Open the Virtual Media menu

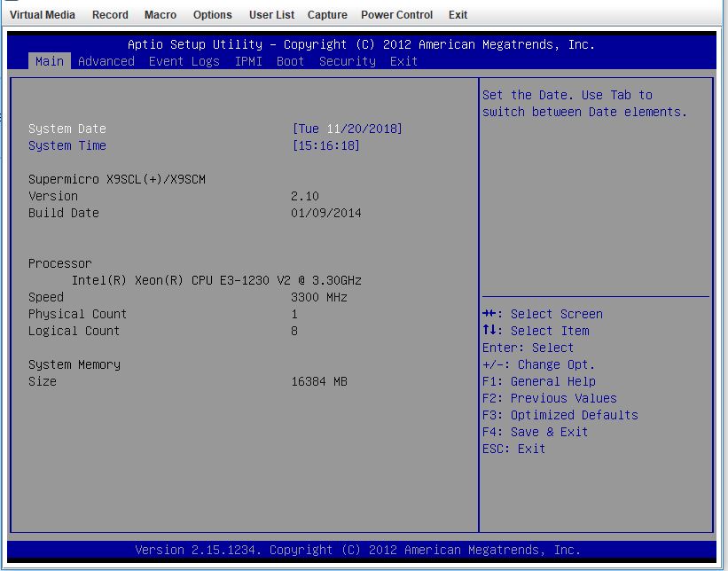click(43, 15)
